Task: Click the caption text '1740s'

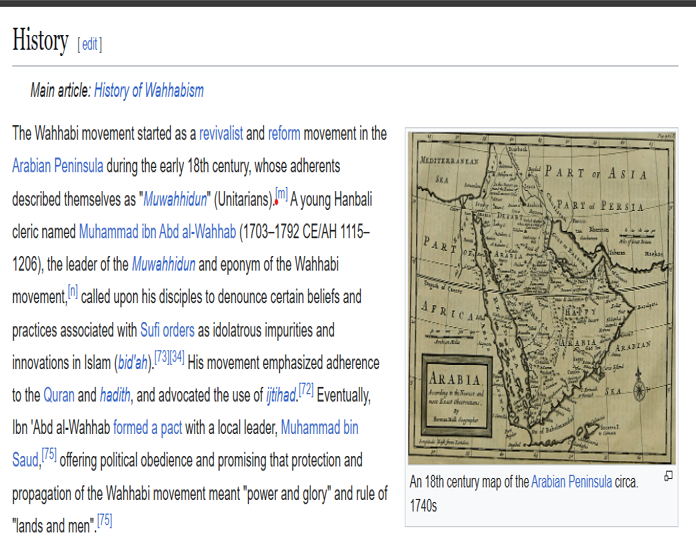Action: [x=423, y=505]
